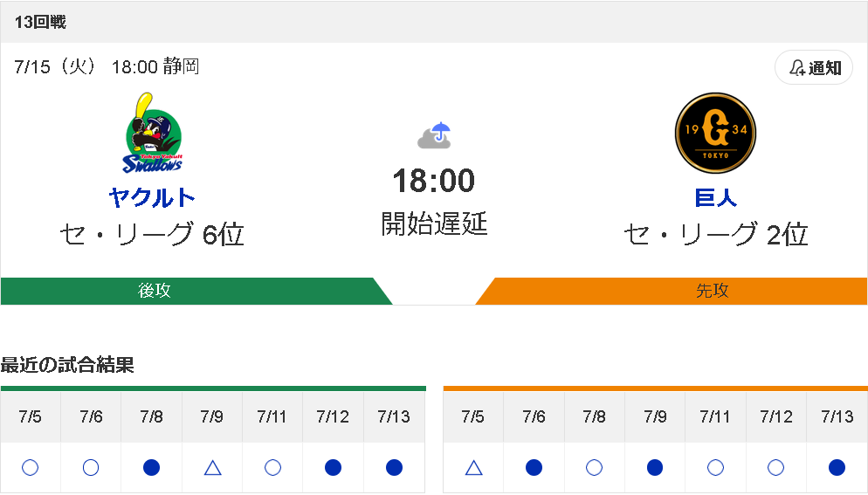Open Yakult's 7/8 loss filled circle

151,468
